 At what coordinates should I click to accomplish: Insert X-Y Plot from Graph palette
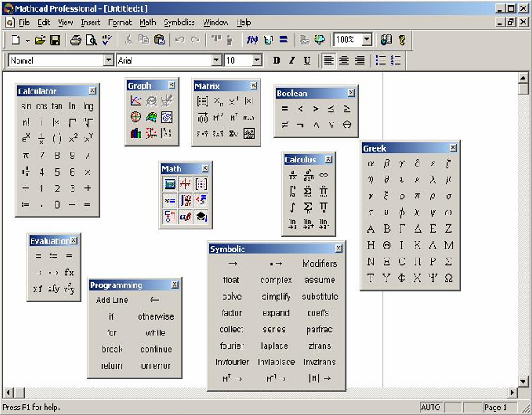(136, 100)
